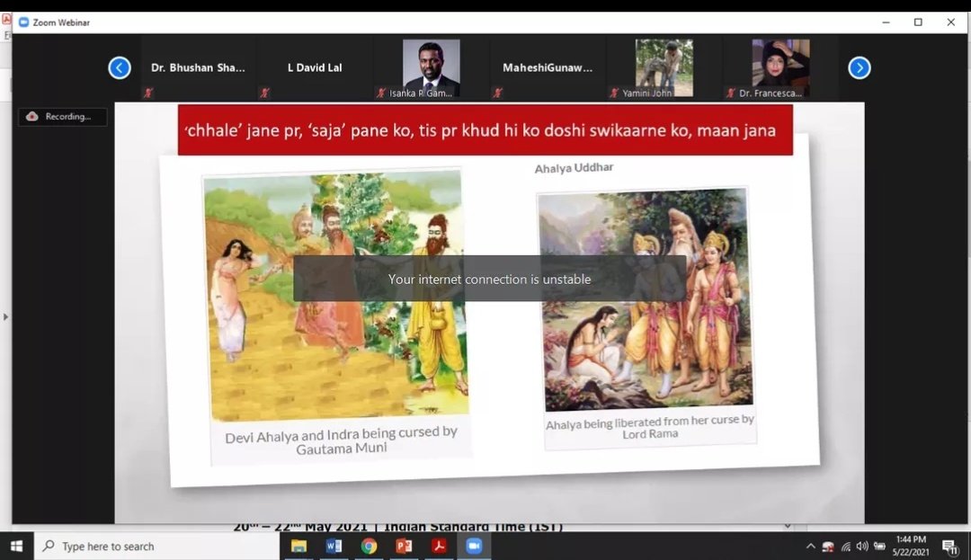This screenshot has height=560, width=971.
Task: Click the Zoom logo in the title bar
Action: tap(23, 22)
